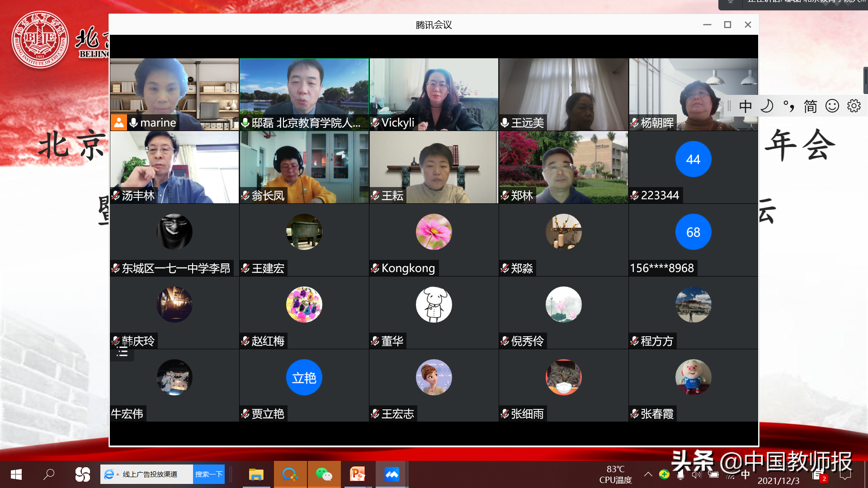Toggle IME Chinese/English mode 中
This screenshot has height=488, width=868.
745,106
